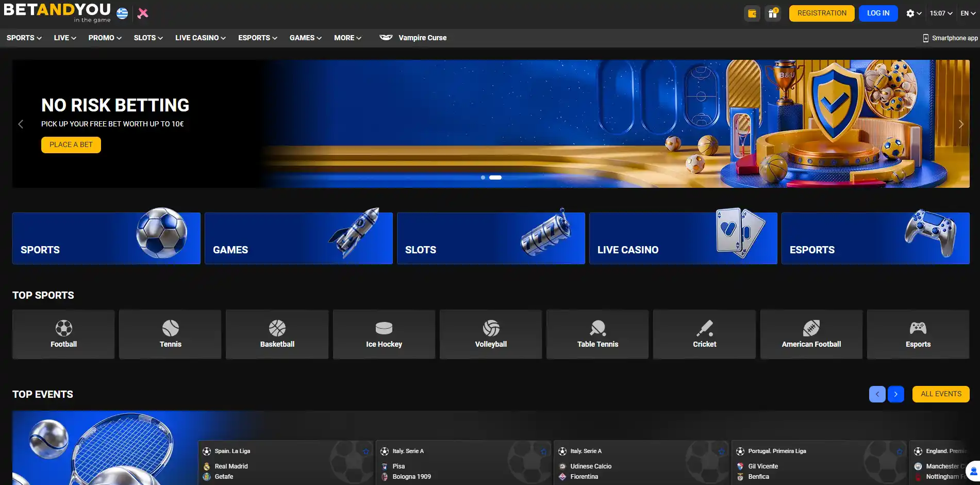Select the second banner slide indicator

coord(495,177)
